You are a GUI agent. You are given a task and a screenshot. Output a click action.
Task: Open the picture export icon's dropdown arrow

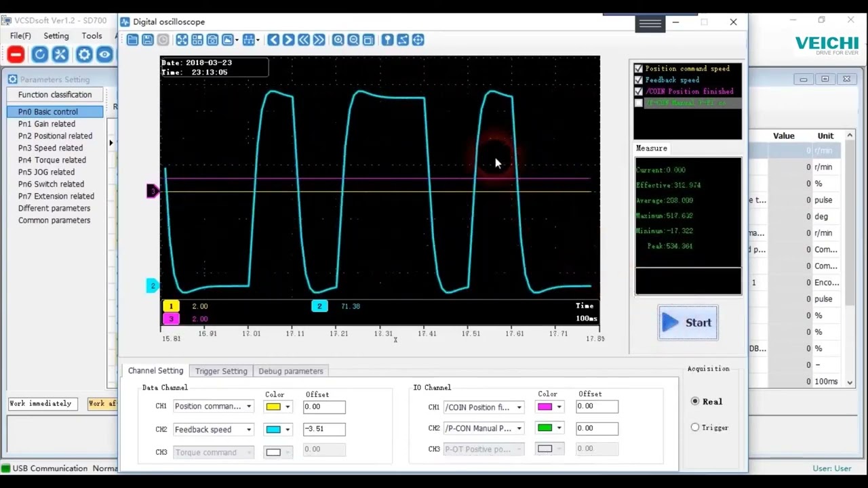(x=237, y=41)
